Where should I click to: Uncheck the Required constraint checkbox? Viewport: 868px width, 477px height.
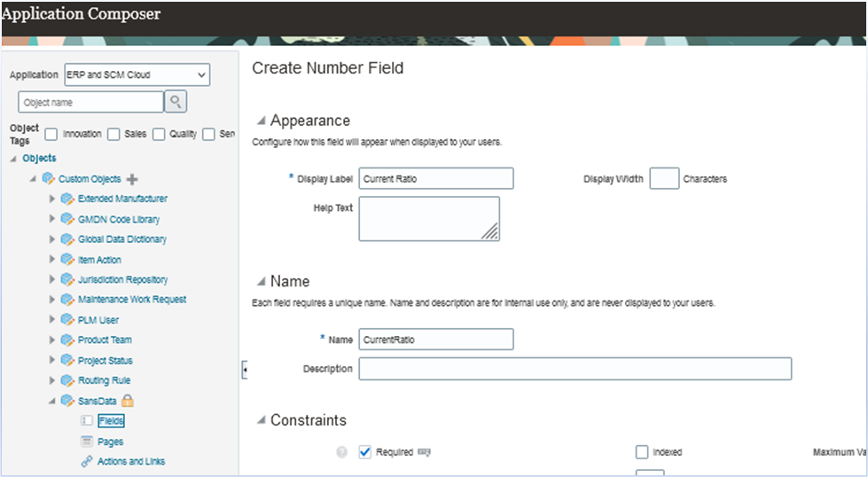point(364,452)
